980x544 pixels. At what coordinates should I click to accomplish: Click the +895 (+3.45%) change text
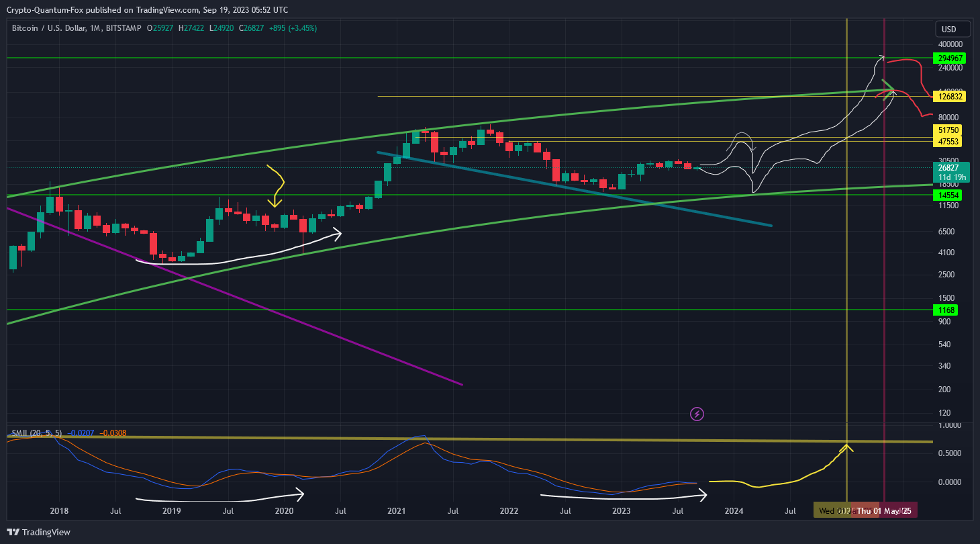click(294, 28)
